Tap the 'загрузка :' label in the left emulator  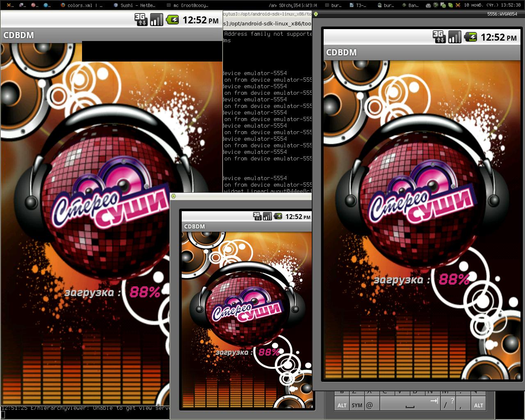[93, 293]
